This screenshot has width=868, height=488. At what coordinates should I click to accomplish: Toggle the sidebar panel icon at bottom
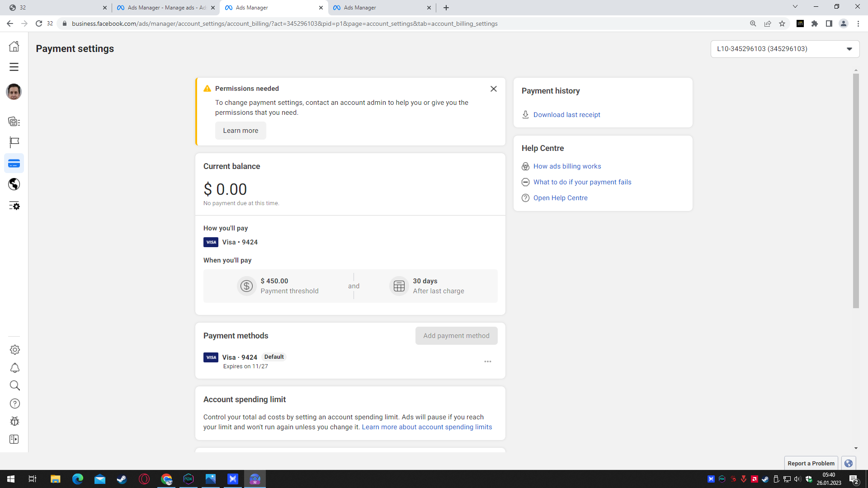coord(14,439)
